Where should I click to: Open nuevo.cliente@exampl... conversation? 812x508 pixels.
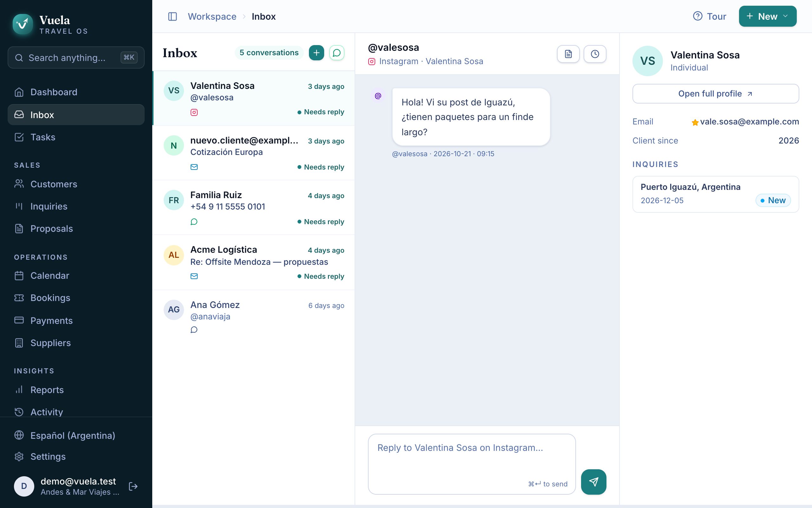pos(254,153)
